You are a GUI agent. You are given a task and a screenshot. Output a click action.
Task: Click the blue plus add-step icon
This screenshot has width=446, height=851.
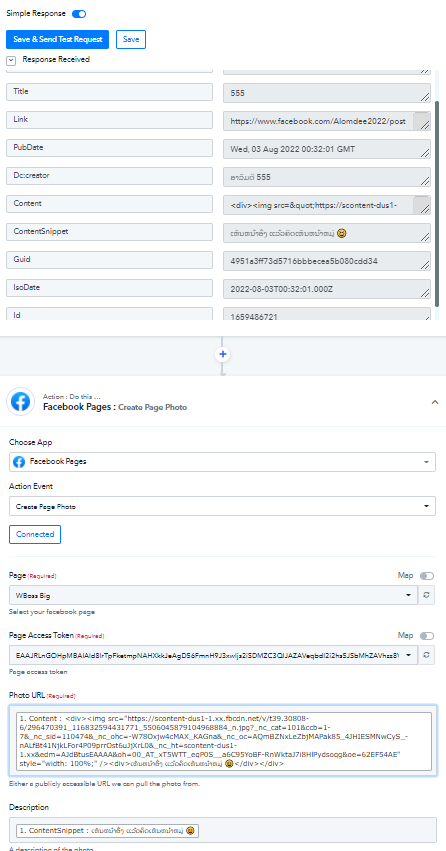click(223, 354)
